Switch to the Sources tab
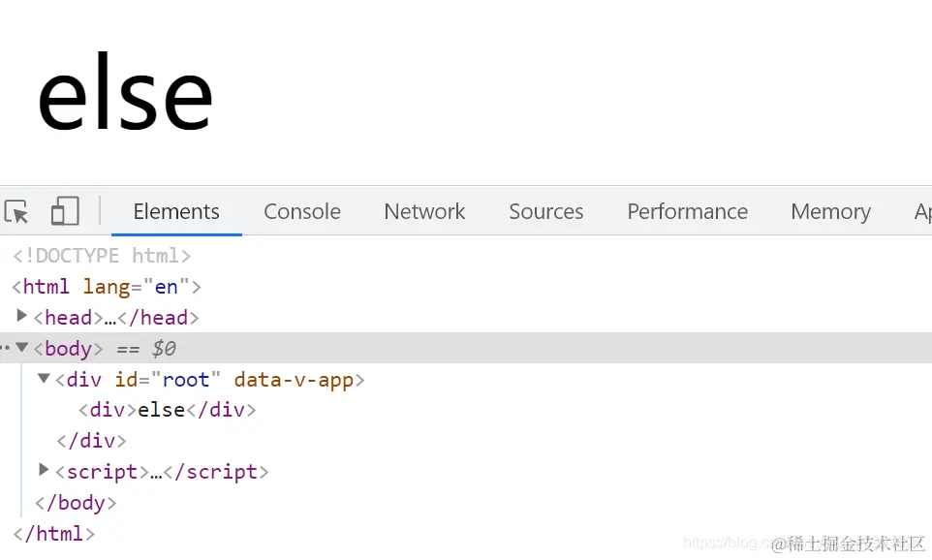932x560 pixels. click(545, 211)
